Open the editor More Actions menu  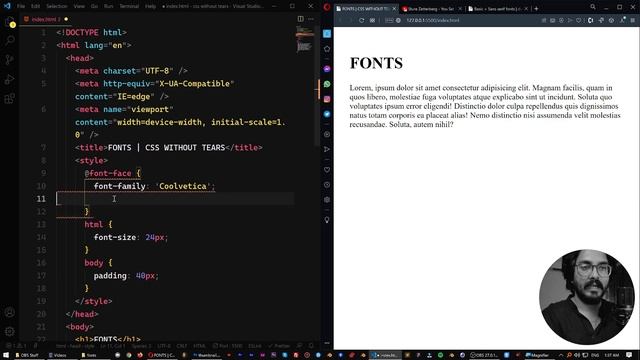point(311,19)
